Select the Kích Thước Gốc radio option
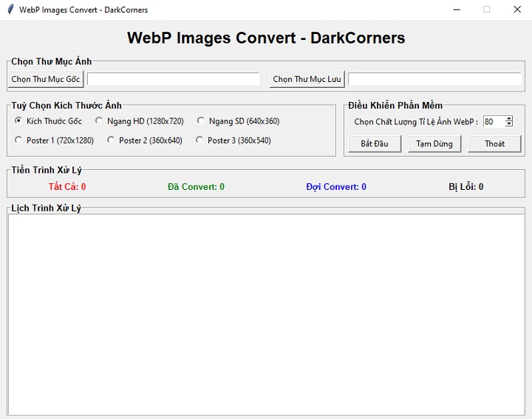The width and height of the screenshot is (532, 419). [18, 121]
